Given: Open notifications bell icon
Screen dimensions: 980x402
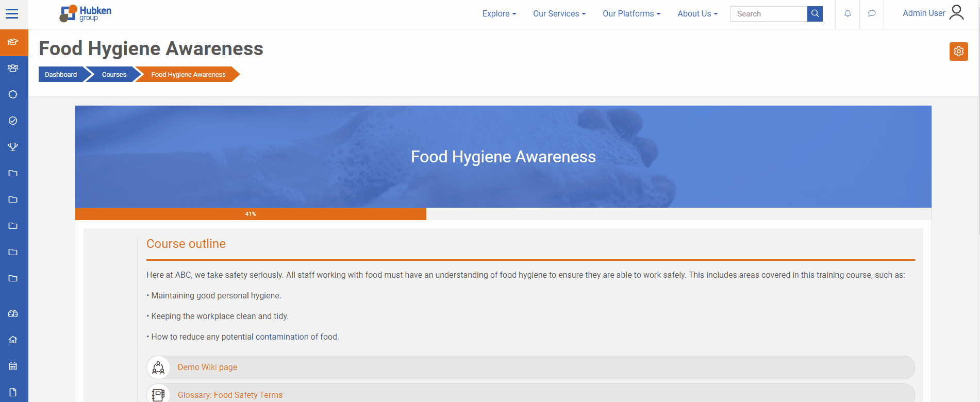Looking at the screenshot, I should 848,14.
